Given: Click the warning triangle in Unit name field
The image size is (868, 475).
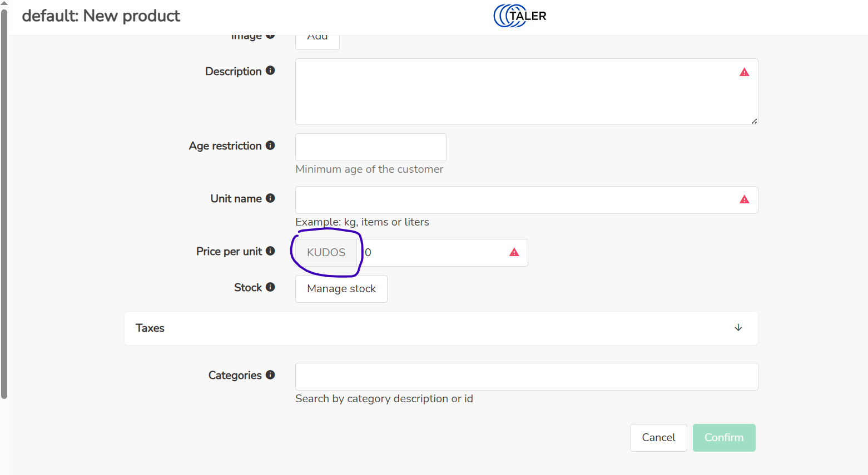Looking at the screenshot, I should pos(744,199).
